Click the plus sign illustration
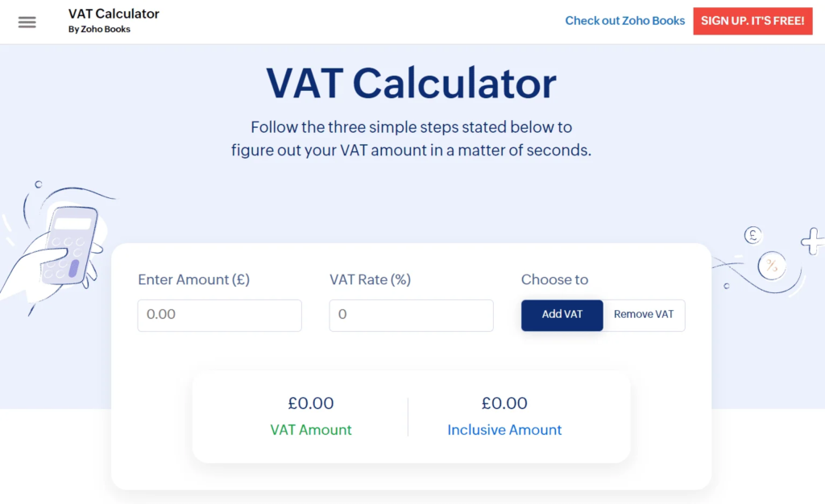Viewport: 825px width, 504px height. (x=813, y=239)
